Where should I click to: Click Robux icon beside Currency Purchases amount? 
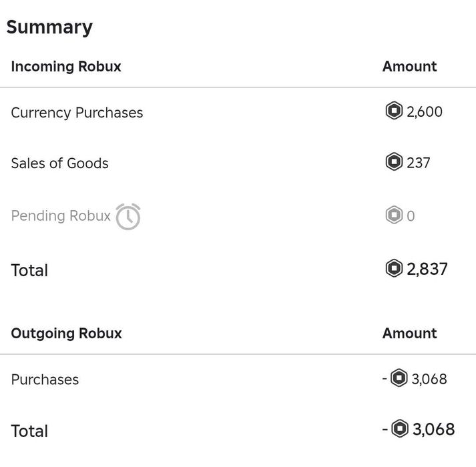(x=395, y=111)
